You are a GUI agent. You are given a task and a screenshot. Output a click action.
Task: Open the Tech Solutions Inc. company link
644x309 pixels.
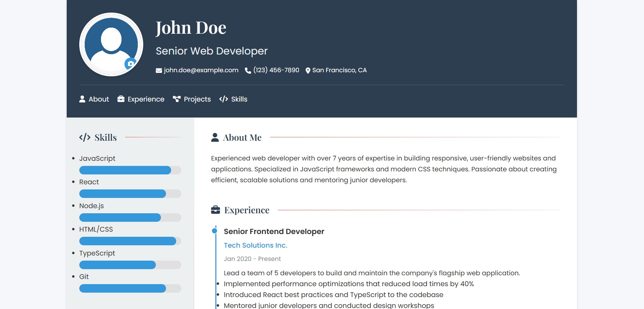tap(255, 245)
